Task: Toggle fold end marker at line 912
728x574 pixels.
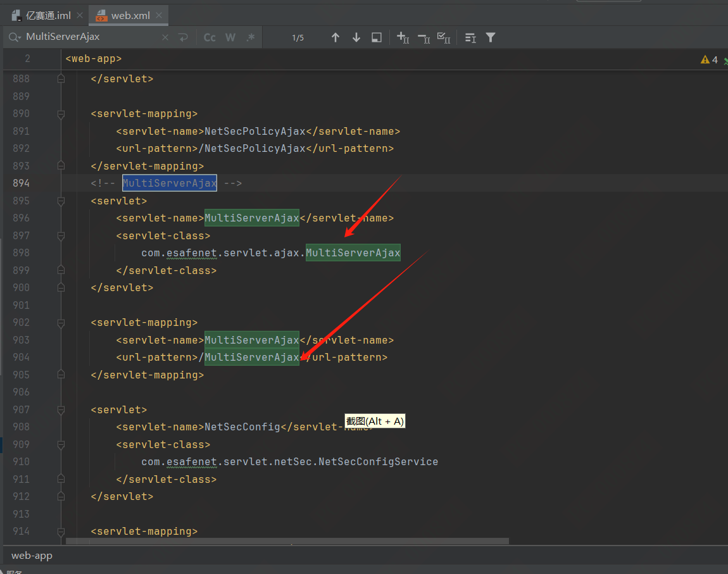Action: (61, 497)
